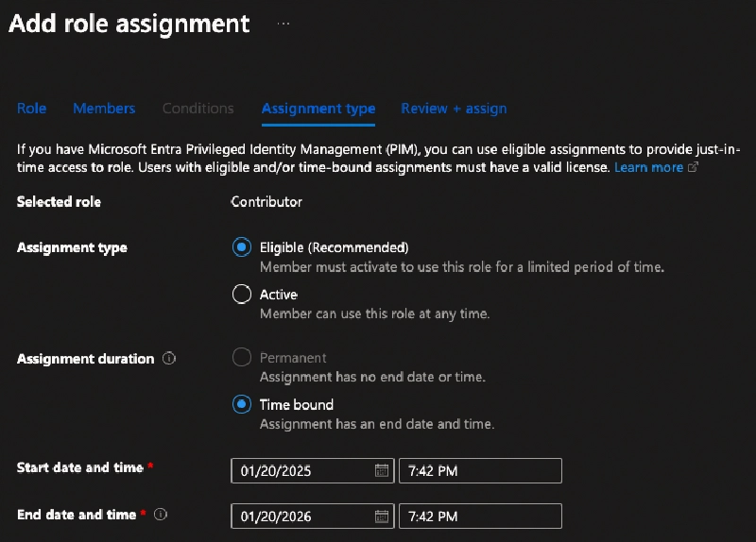Open the Conditions tab
The height and width of the screenshot is (542, 756).
pyautogui.click(x=198, y=109)
